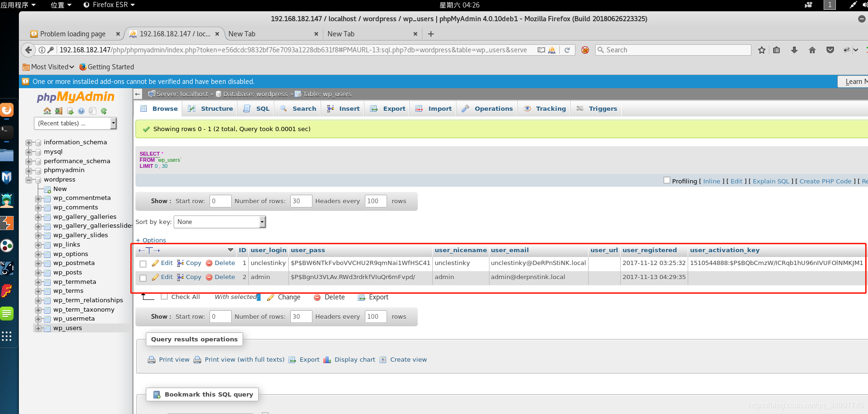Open the Export tab
This screenshot has width=868, height=414.
pyautogui.click(x=388, y=109)
